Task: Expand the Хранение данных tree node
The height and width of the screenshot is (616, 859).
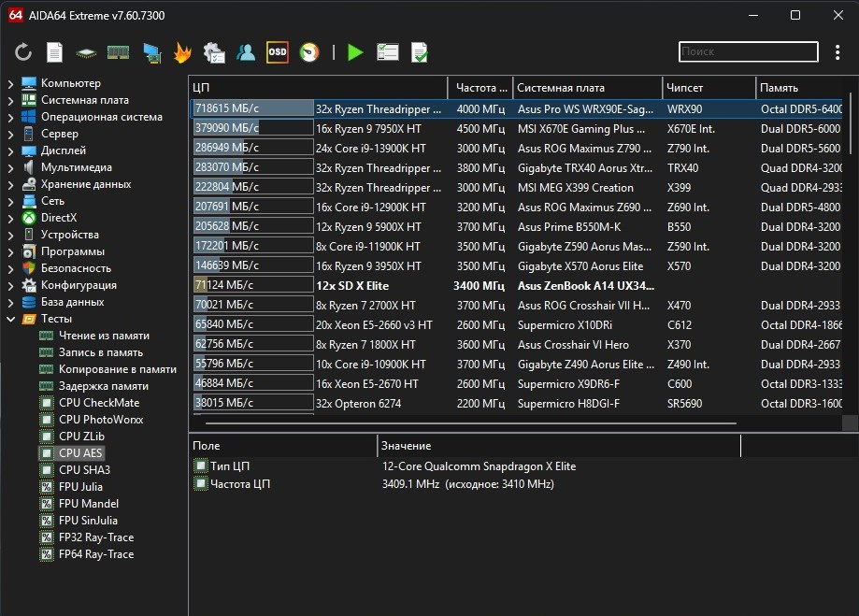Action: pyautogui.click(x=10, y=184)
